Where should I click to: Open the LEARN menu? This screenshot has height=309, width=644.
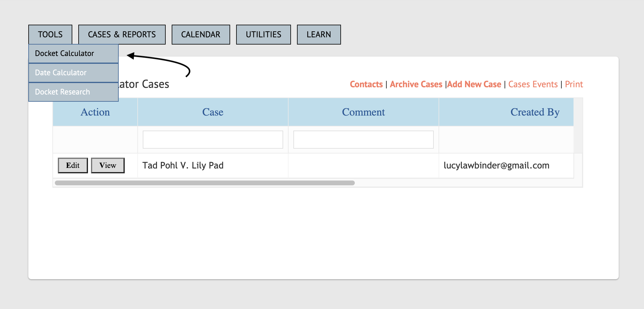(x=318, y=34)
